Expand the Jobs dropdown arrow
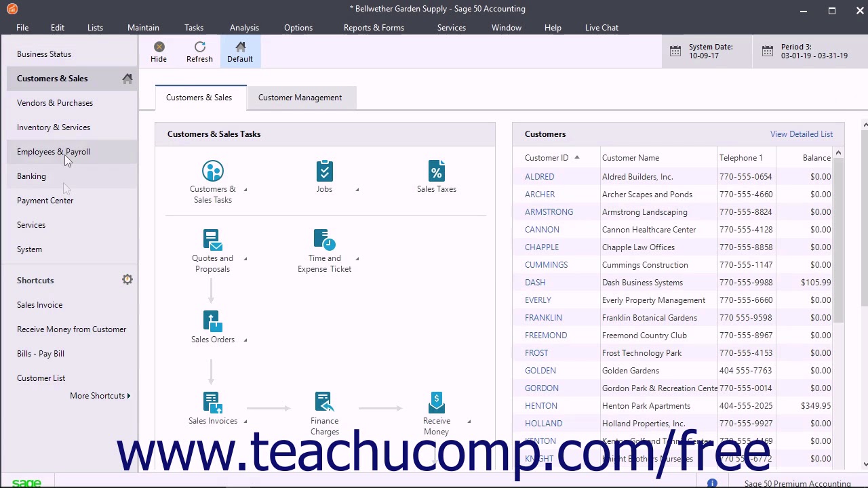 click(357, 190)
